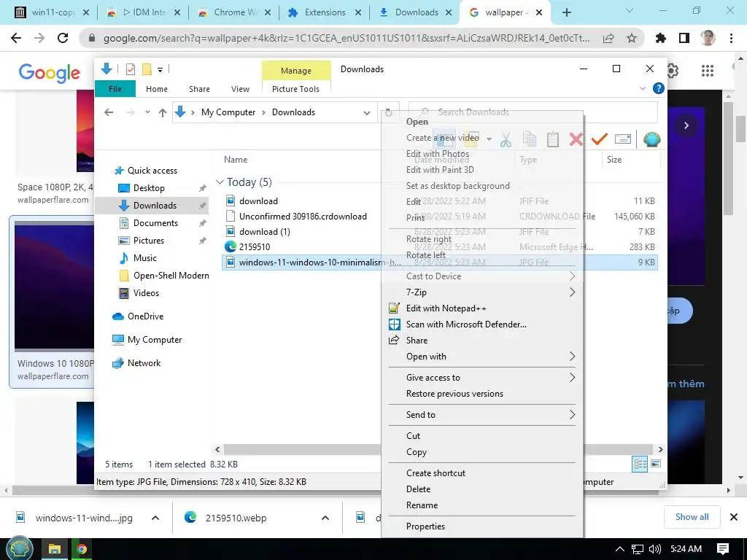Close the Chrome downloads bar
This screenshot has height=560, width=747.
coord(734,517)
